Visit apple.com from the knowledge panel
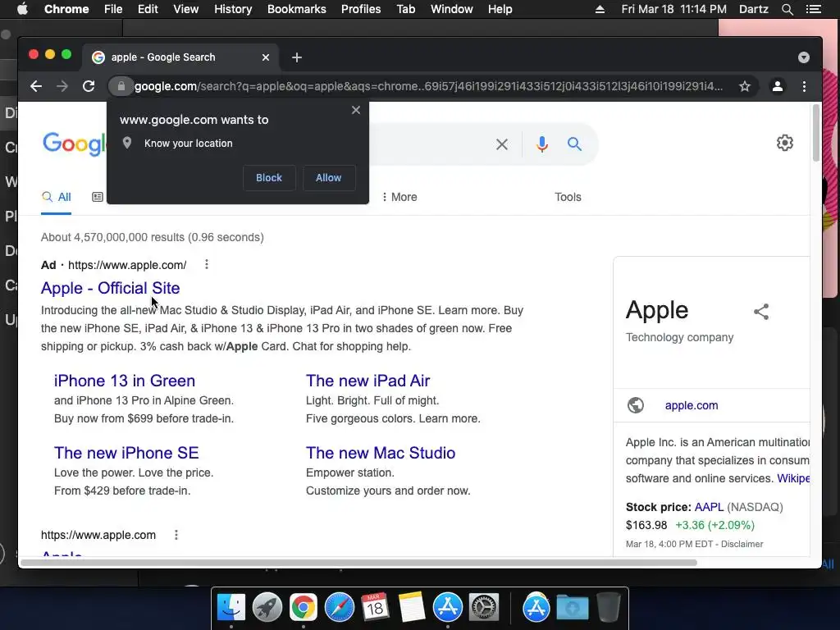Viewport: 840px width, 630px height. click(x=692, y=405)
